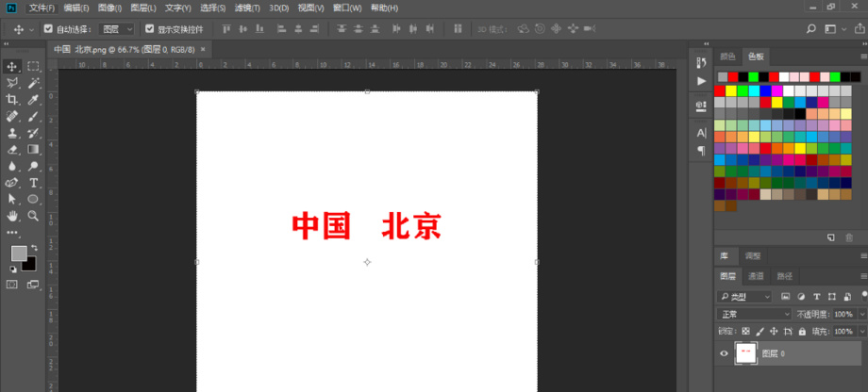The width and height of the screenshot is (868, 392).
Task: Expand the 不透明度 opacity slider arrow
Action: (x=861, y=314)
